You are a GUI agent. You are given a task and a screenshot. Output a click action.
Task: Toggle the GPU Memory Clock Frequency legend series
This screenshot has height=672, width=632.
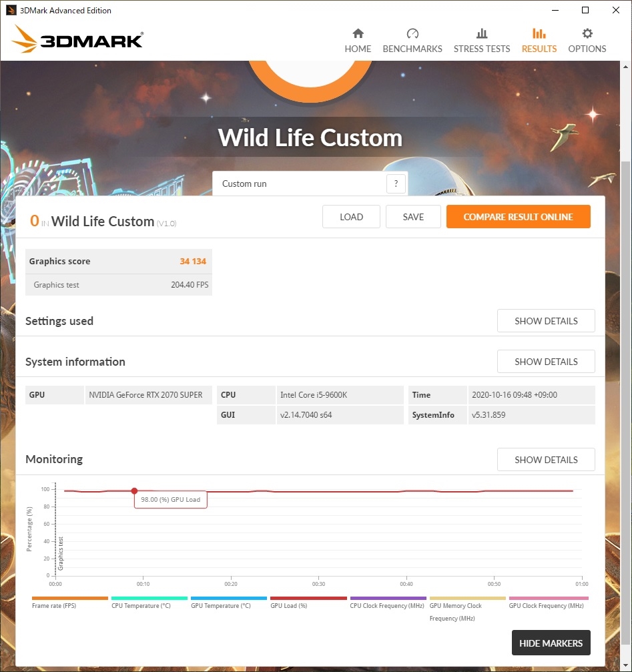[x=467, y=609]
